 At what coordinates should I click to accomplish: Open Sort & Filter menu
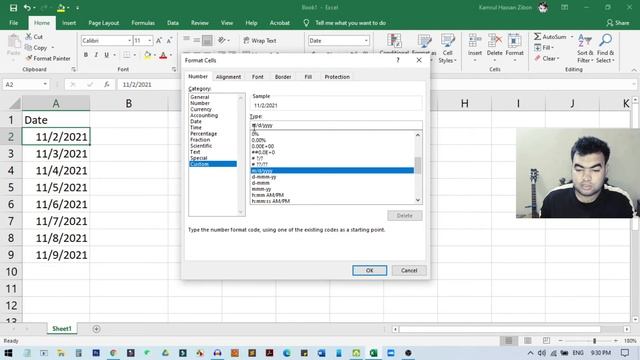point(585,49)
